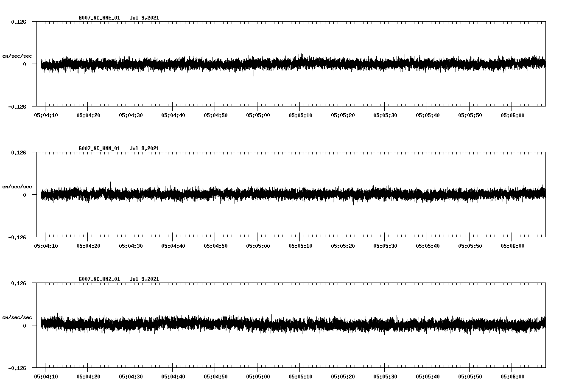Click the cm/sec/sec unit label on bottom plot

pyautogui.click(x=17, y=317)
